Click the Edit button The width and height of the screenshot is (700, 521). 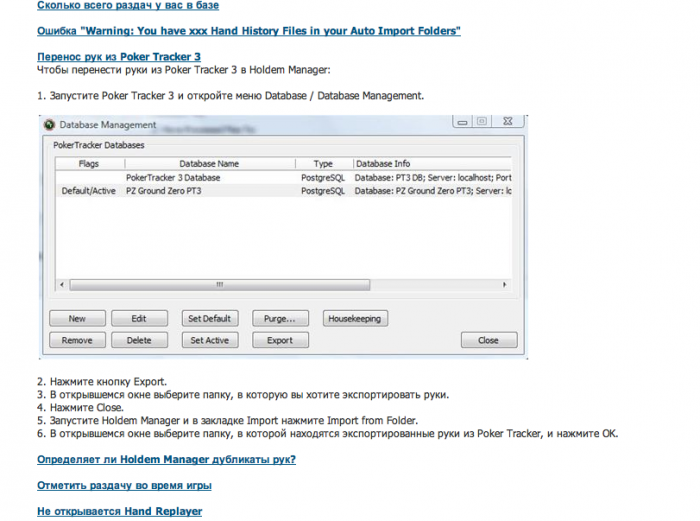(139, 319)
